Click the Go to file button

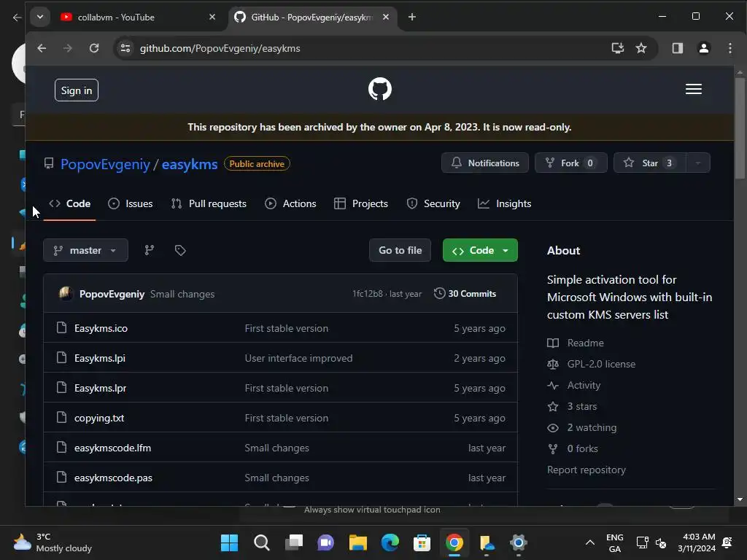click(x=400, y=250)
